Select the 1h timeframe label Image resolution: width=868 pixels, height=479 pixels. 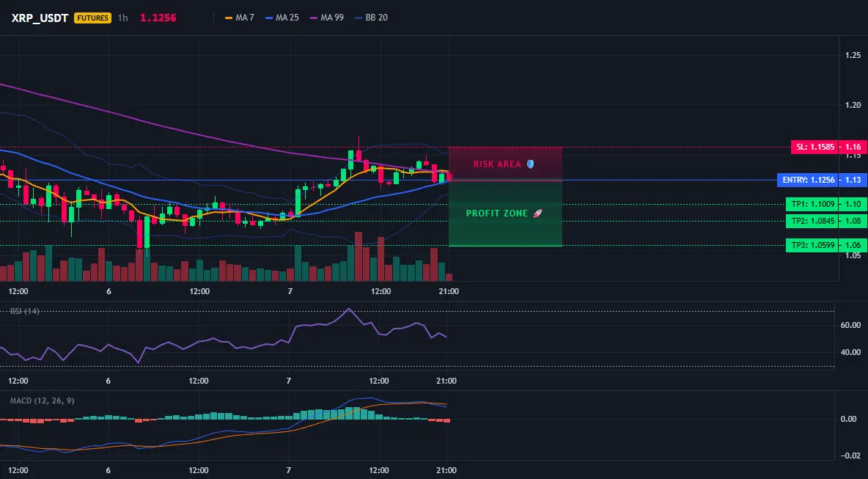pos(123,18)
